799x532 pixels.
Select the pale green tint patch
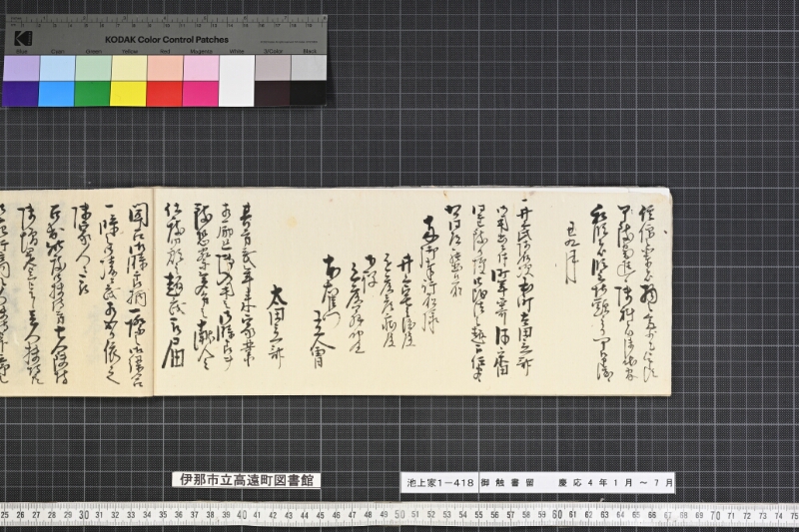(93, 68)
